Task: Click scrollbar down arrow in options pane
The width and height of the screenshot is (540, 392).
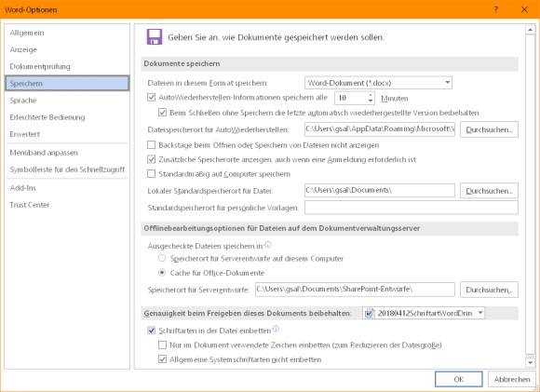Action: point(531,362)
